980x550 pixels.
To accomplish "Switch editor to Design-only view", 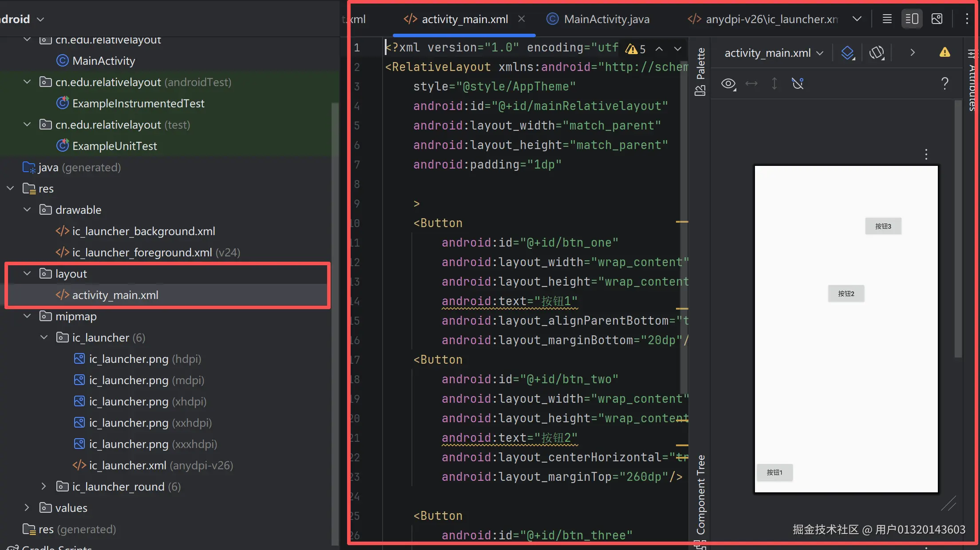I will click(x=937, y=19).
